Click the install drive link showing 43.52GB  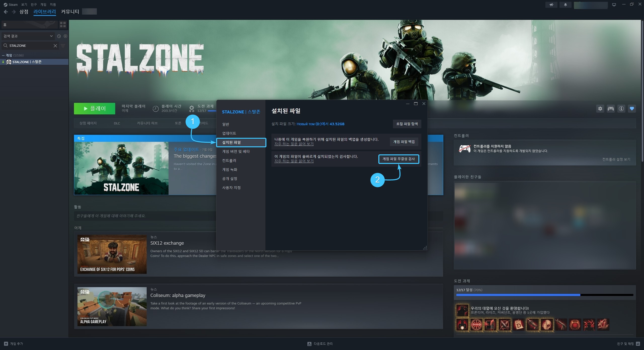point(320,124)
